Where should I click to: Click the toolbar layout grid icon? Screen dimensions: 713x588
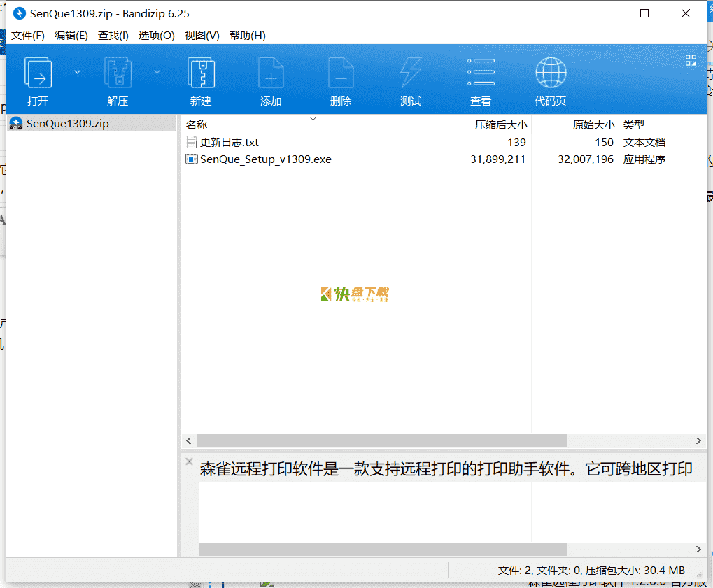(x=691, y=60)
